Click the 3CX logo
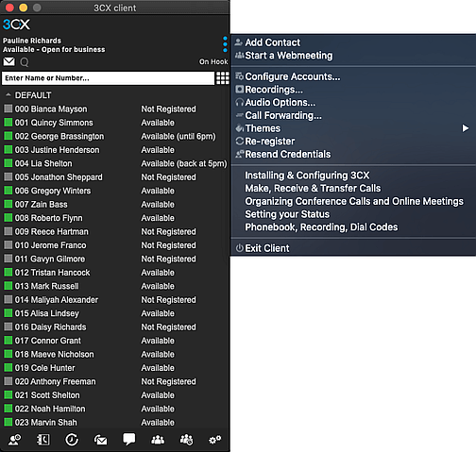Image resolution: width=476 pixels, height=452 pixels. (16, 25)
